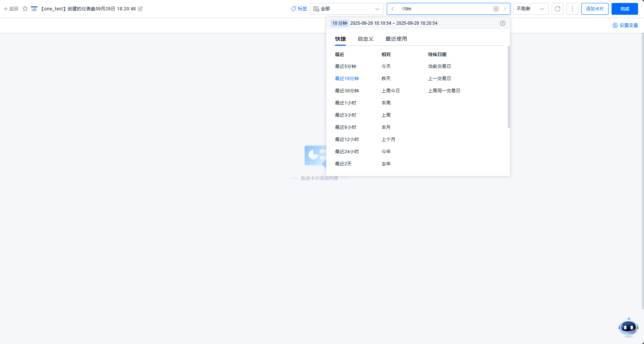Open the 设置变量 settings

625,25
